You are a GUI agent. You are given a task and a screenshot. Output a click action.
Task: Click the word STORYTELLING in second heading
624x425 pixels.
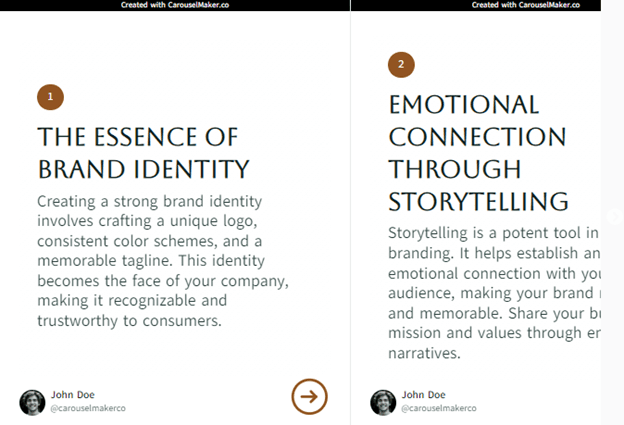pos(478,201)
